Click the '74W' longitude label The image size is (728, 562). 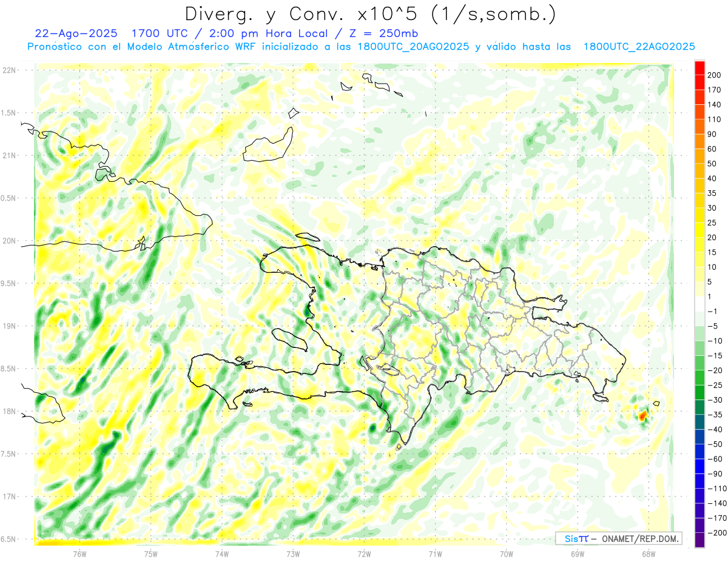(x=222, y=553)
